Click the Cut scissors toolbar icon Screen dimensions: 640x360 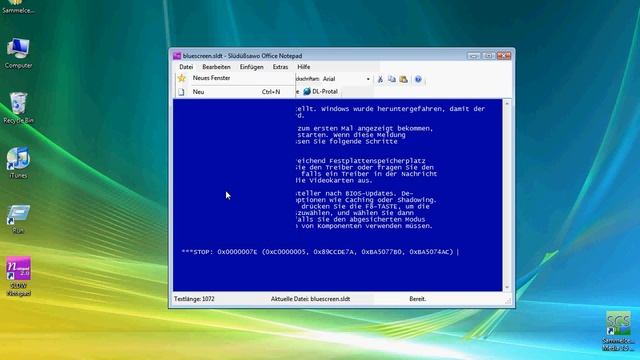click(x=380, y=79)
